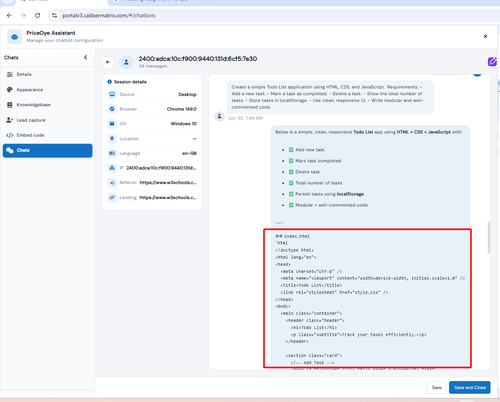
Task: Click the Browser compass icon
Action: pyautogui.click(x=112, y=109)
